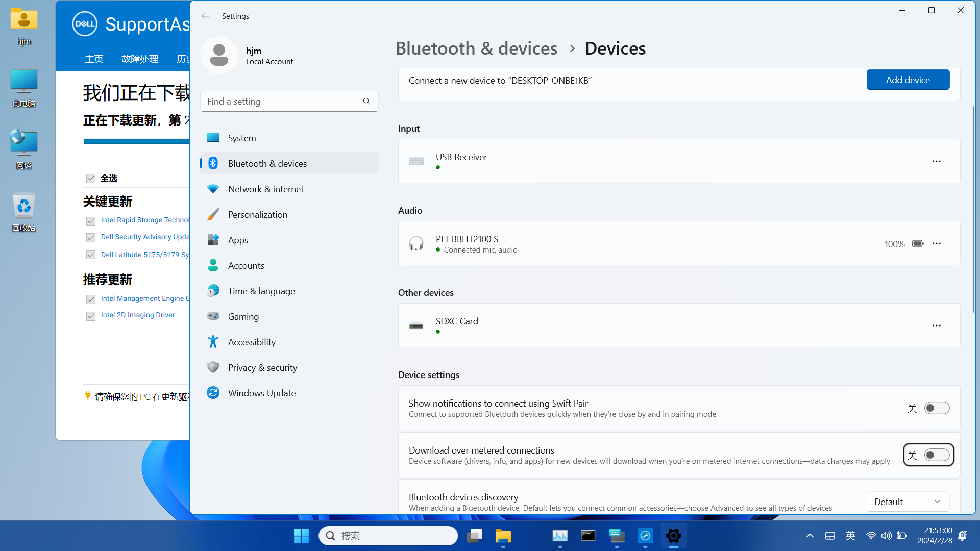Open Accessibility via its figure icon
The height and width of the screenshot is (551, 980).
tap(213, 342)
